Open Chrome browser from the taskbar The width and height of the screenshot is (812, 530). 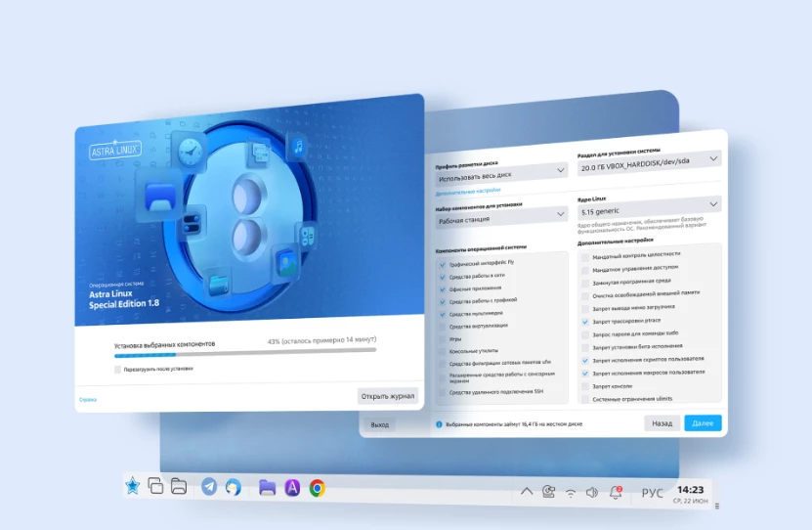(318, 487)
